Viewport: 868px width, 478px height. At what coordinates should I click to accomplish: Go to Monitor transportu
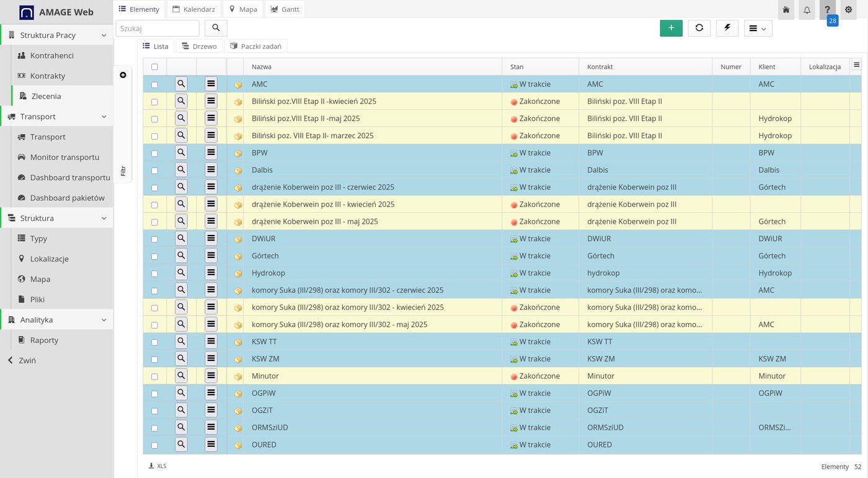64,157
